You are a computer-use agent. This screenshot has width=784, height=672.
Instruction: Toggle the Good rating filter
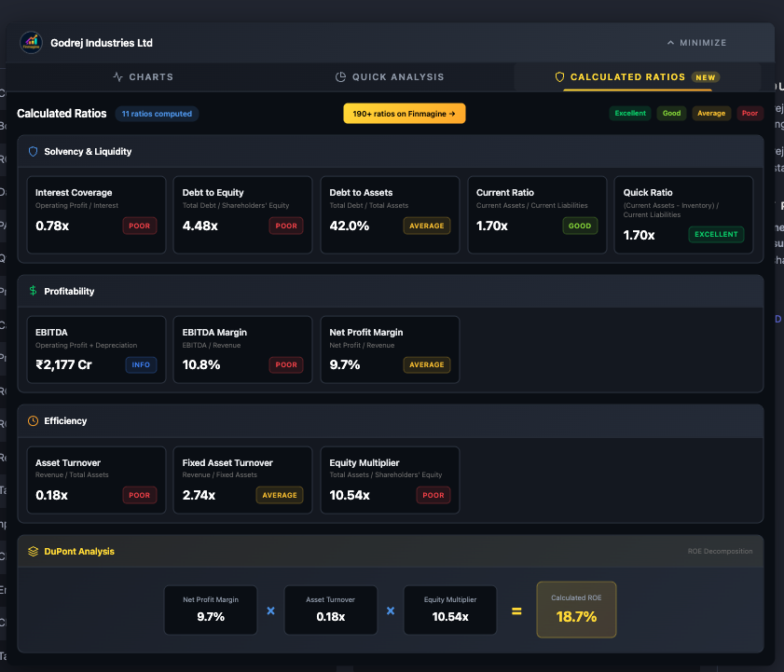coord(671,113)
